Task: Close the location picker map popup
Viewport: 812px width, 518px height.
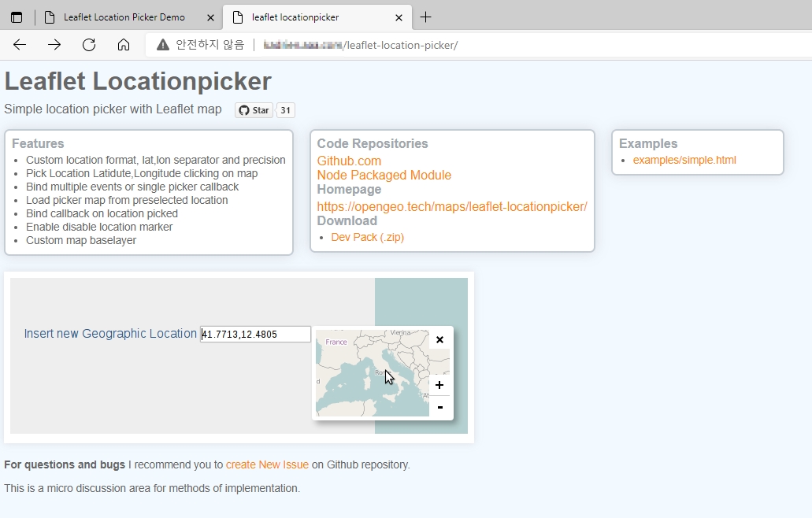Action: click(x=439, y=340)
